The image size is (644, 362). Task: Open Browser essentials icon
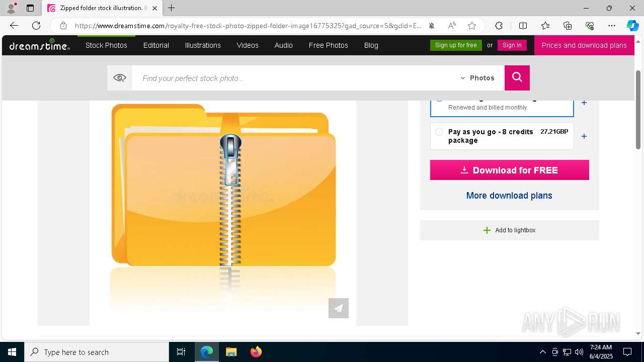tap(590, 26)
